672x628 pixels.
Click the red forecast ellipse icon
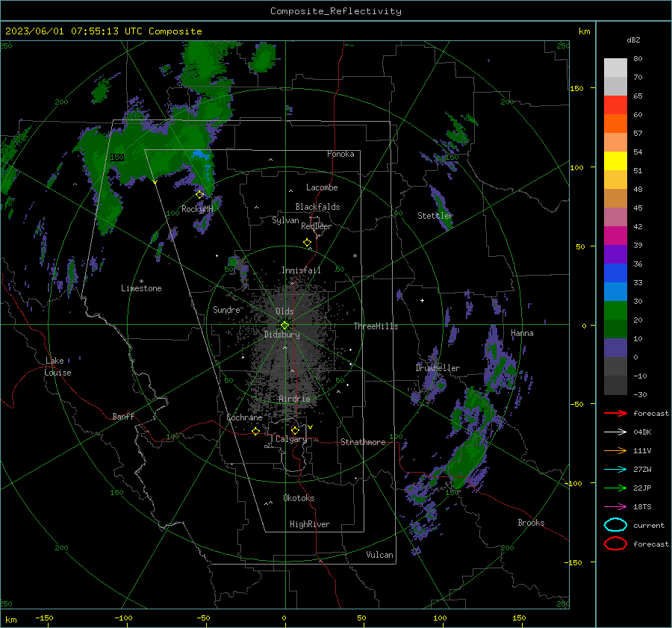pos(615,544)
